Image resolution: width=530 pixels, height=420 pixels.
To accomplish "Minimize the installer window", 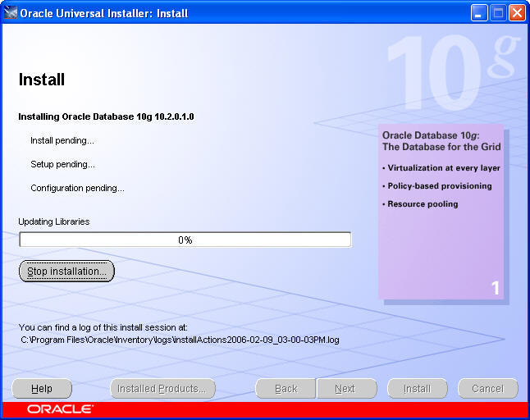I will point(479,13).
